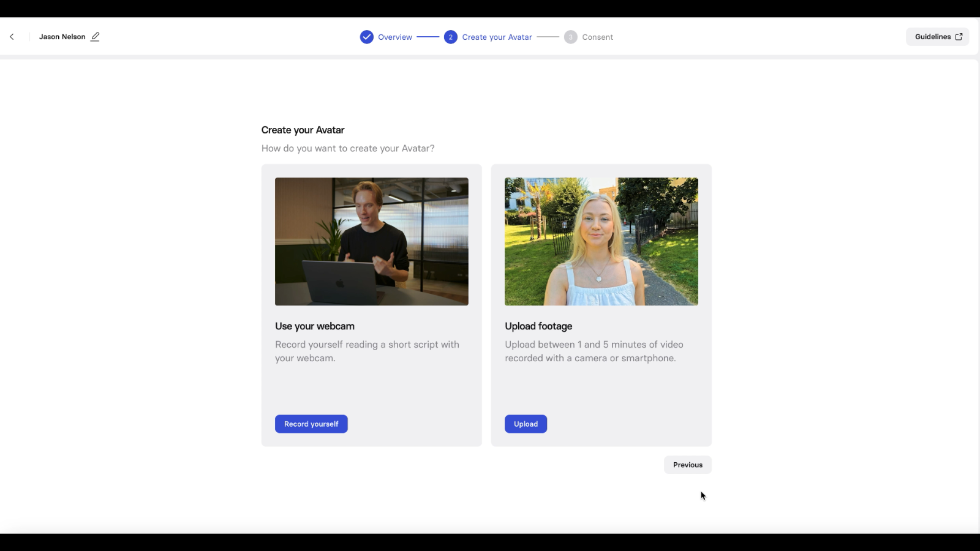Viewport: 980px width, 551px height.
Task: Click the Upload footage card title
Action: [538, 326]
